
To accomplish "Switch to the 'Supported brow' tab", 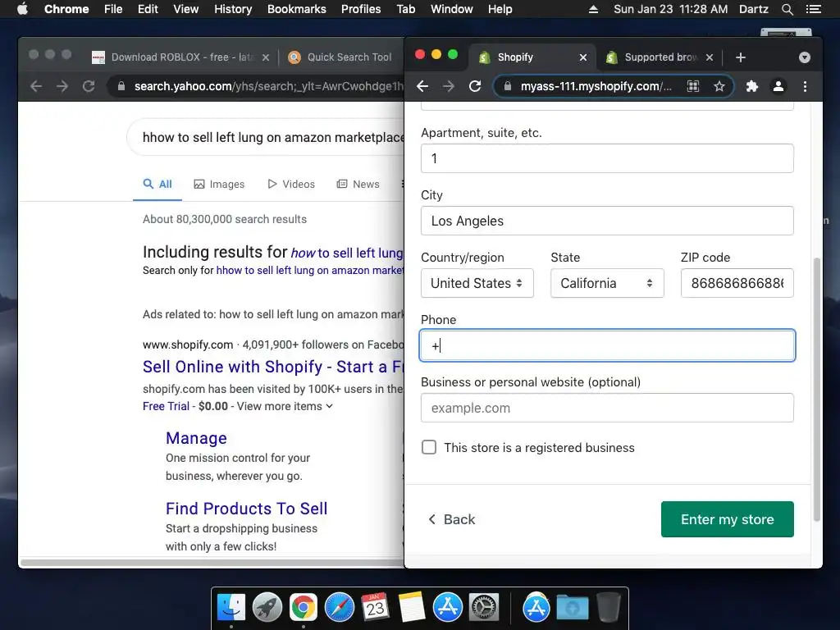I will (x=660, y=57).
